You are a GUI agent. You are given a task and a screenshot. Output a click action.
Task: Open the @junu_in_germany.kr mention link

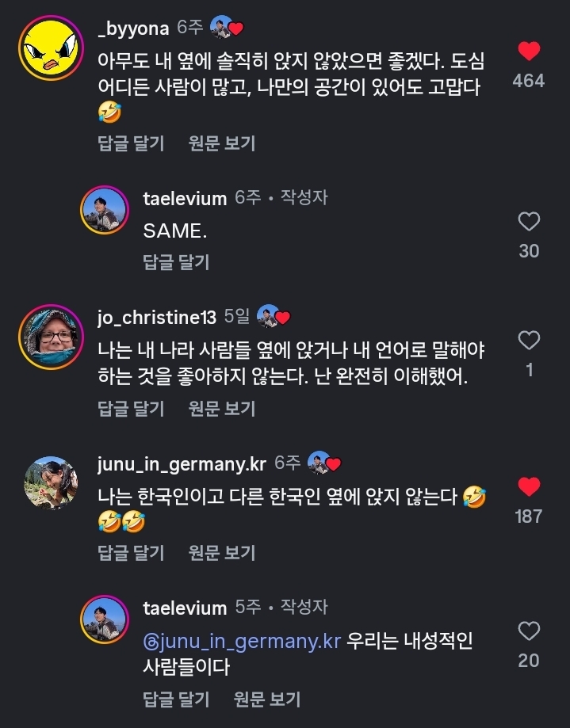[x=242, y=642]
